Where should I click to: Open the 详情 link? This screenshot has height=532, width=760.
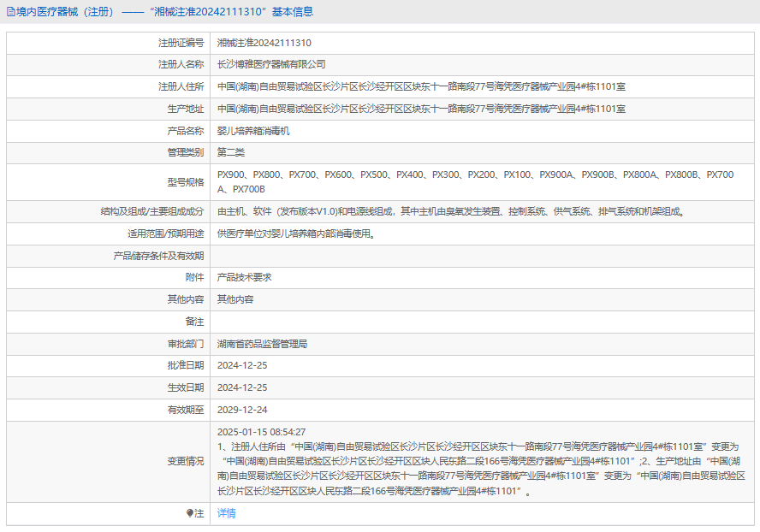point(226,513)
